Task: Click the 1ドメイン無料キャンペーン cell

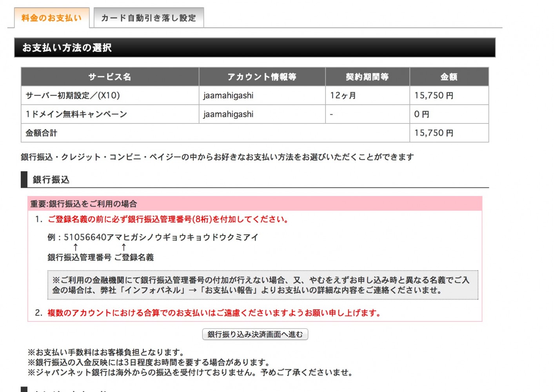Action: [110, 114]
